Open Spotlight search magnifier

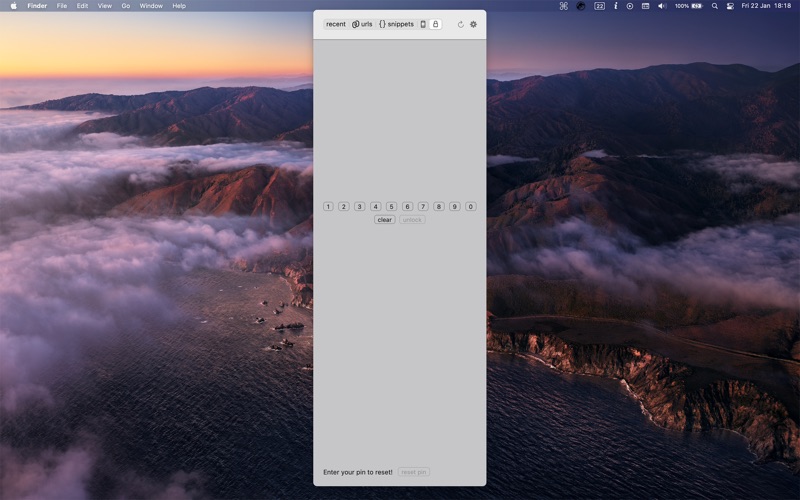coord(715,6)
